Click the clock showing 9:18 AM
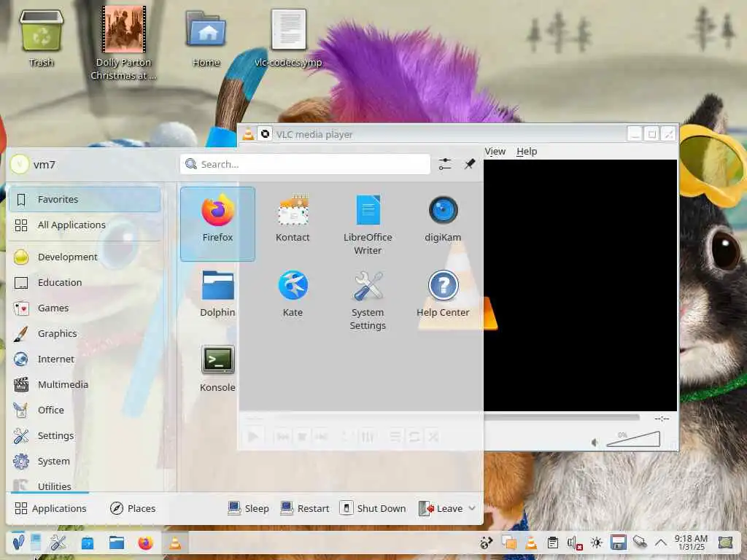747x560 pixels. [x=691, y=542]
